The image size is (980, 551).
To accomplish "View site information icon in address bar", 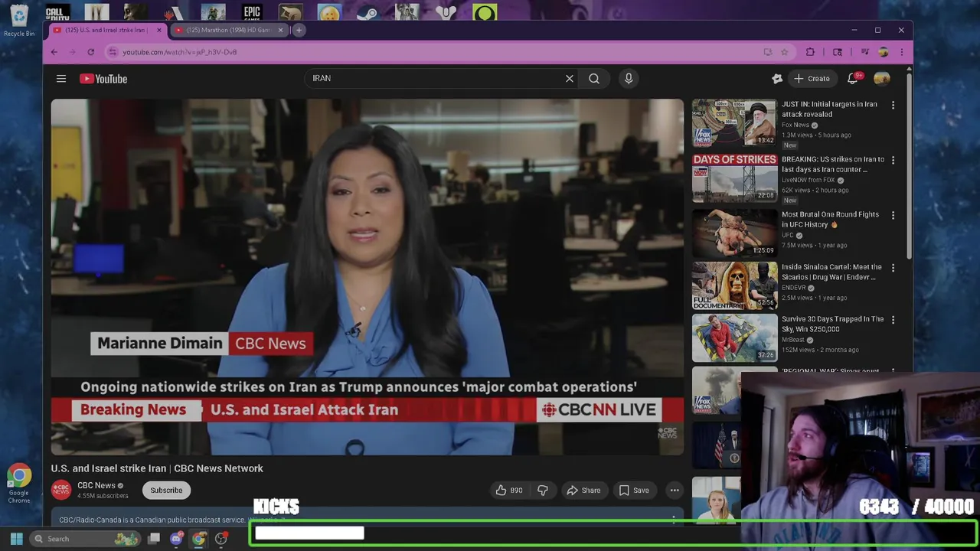I will pyautogui.click(x=113, y=51).
